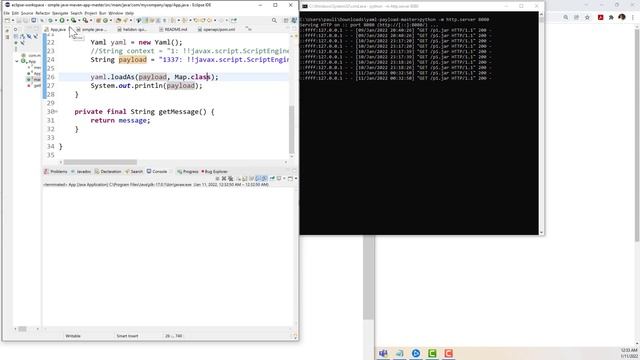The width and height of the screenshot is (640, 360).
Task: Click the terminated App launch description text
Action: pyautogui.click(x=156, y=184)
